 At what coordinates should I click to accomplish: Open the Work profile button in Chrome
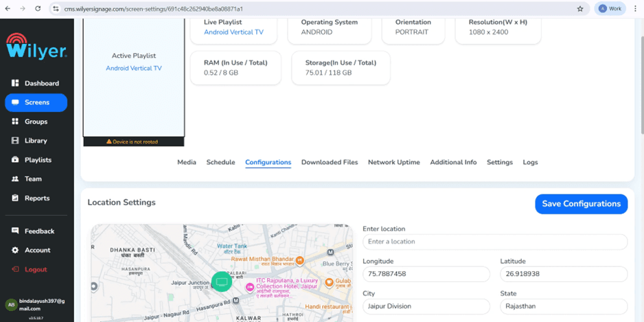click(610, 9)
